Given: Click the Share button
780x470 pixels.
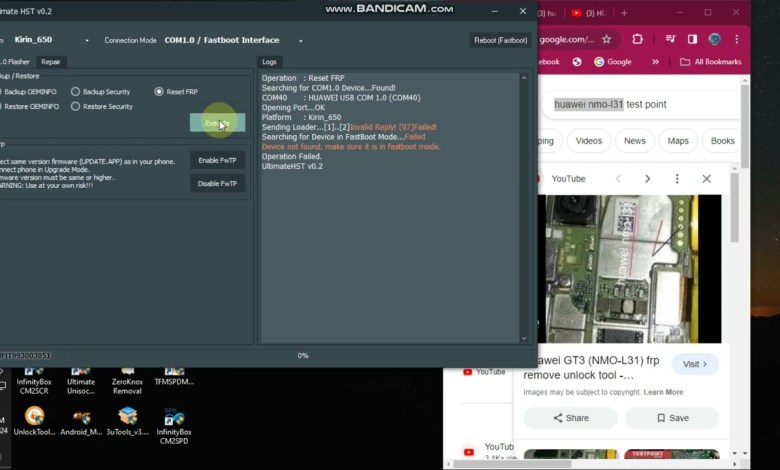Looking at the screenshot, I should click(x=571, y=418).
